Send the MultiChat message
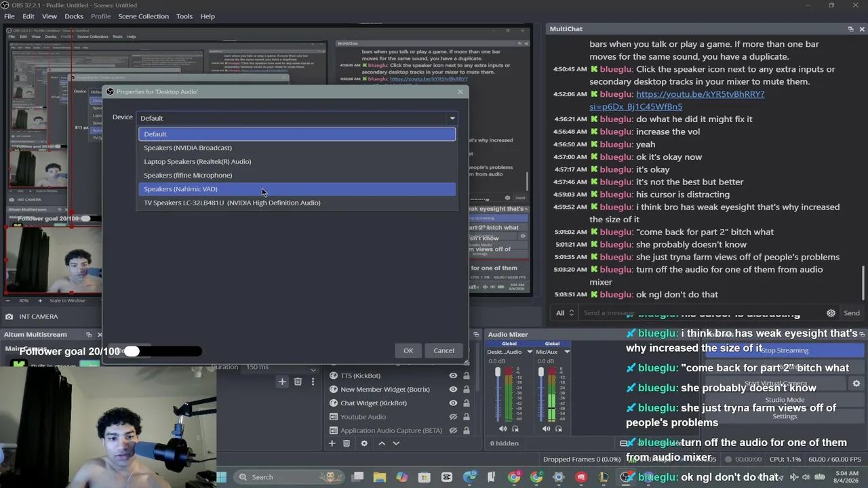Image resolution: width=868 pixels, height=488 pixels. coord(852,313)
